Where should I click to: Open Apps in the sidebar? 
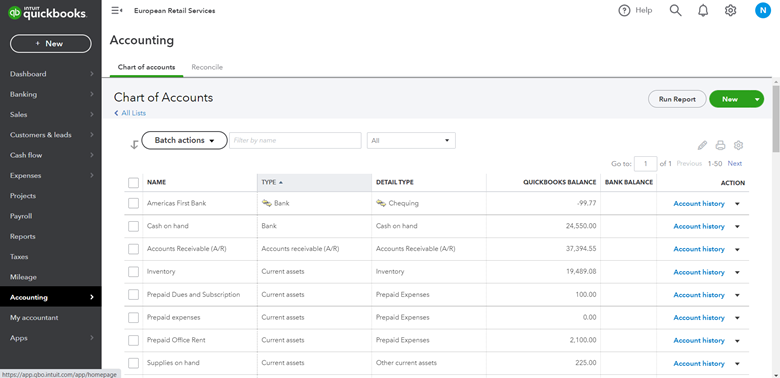point(51,338)
